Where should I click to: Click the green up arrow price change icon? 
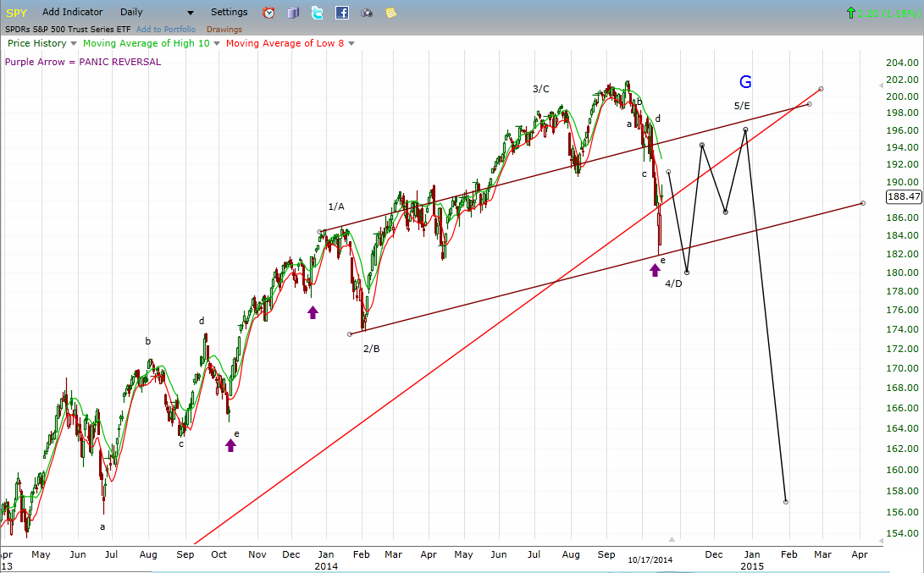tap(850, 13)
